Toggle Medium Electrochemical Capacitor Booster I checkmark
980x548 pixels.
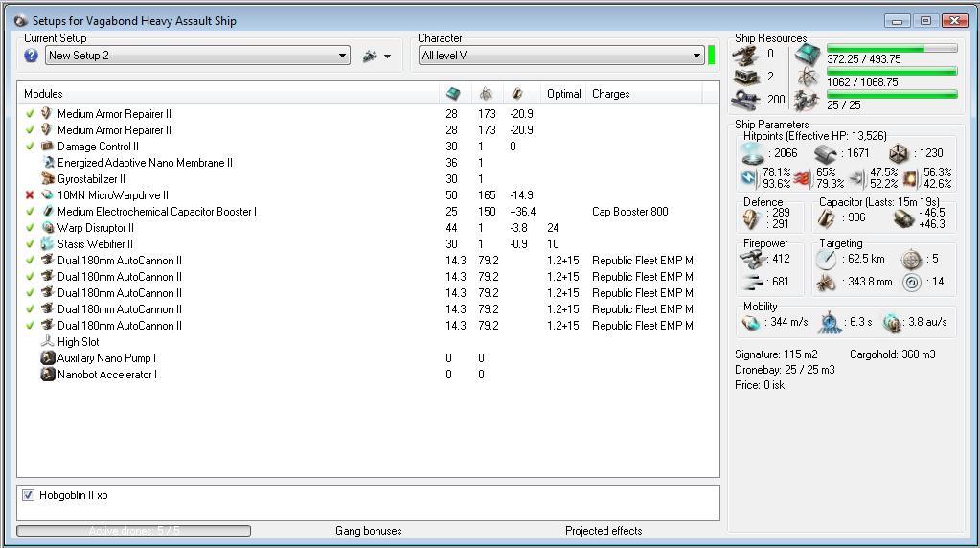30,211
